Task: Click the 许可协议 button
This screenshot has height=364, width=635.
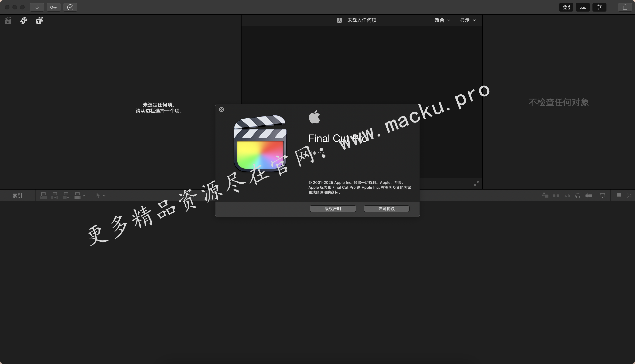Action: click(386, 208)
